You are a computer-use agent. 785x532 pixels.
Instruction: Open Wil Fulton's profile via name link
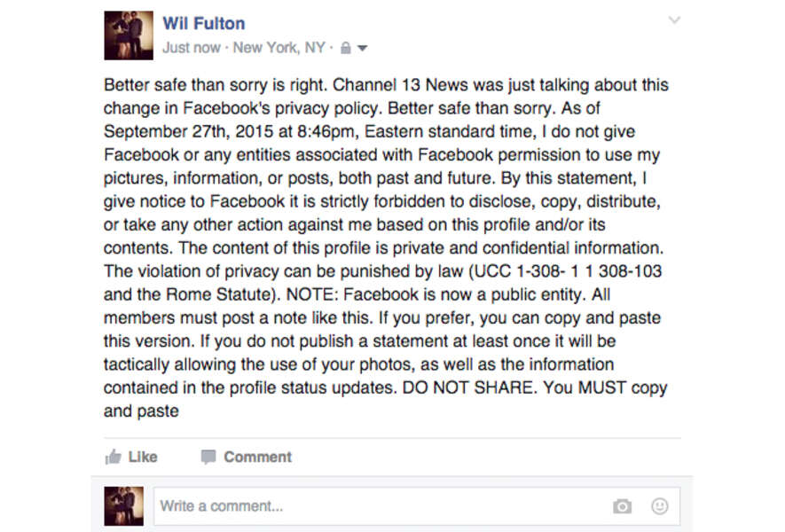[x=203, y=22]
